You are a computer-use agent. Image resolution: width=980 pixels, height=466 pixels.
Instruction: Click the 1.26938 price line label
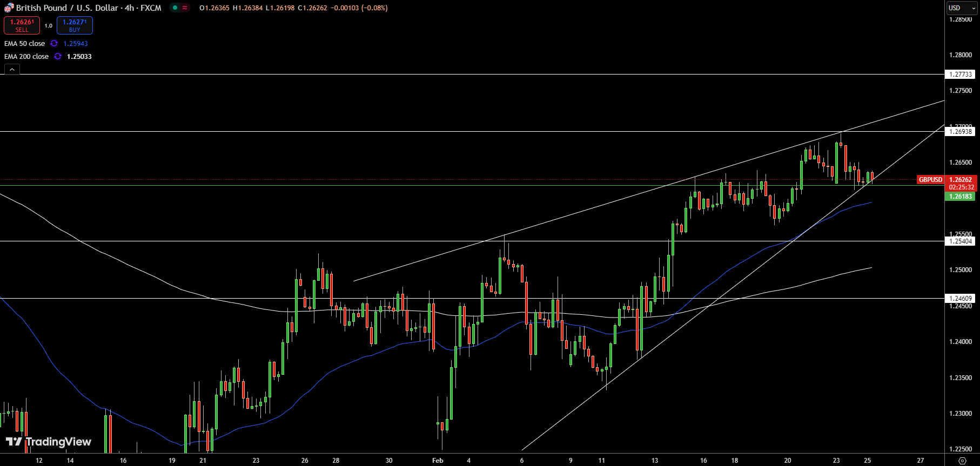pyautogui.click(x=961, y=132)
